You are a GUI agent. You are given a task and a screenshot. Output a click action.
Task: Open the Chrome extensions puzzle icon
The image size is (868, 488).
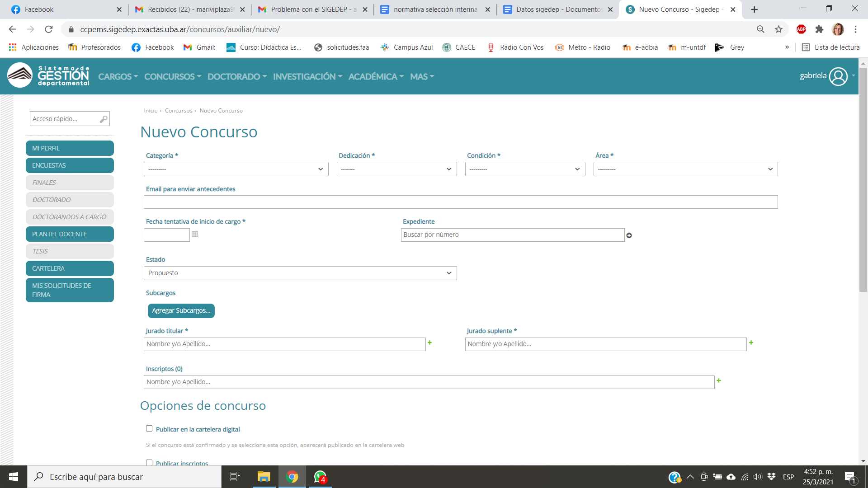click(819, 29)
